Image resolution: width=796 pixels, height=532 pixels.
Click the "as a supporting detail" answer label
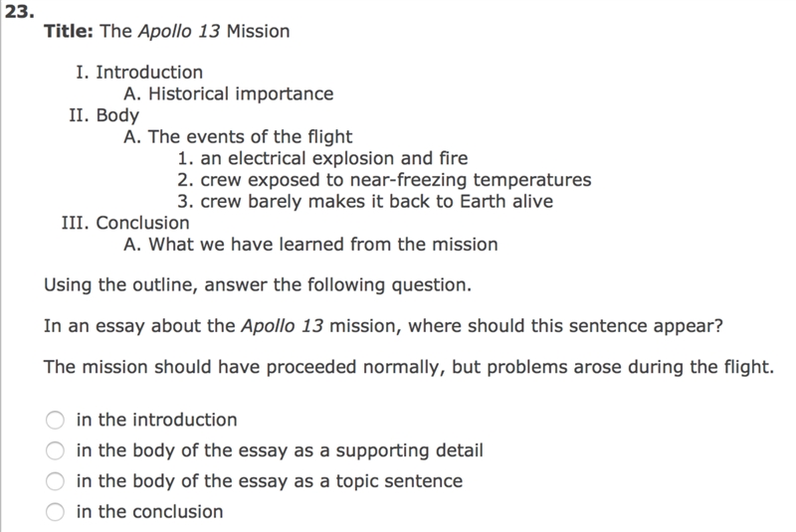coord(280,450)
